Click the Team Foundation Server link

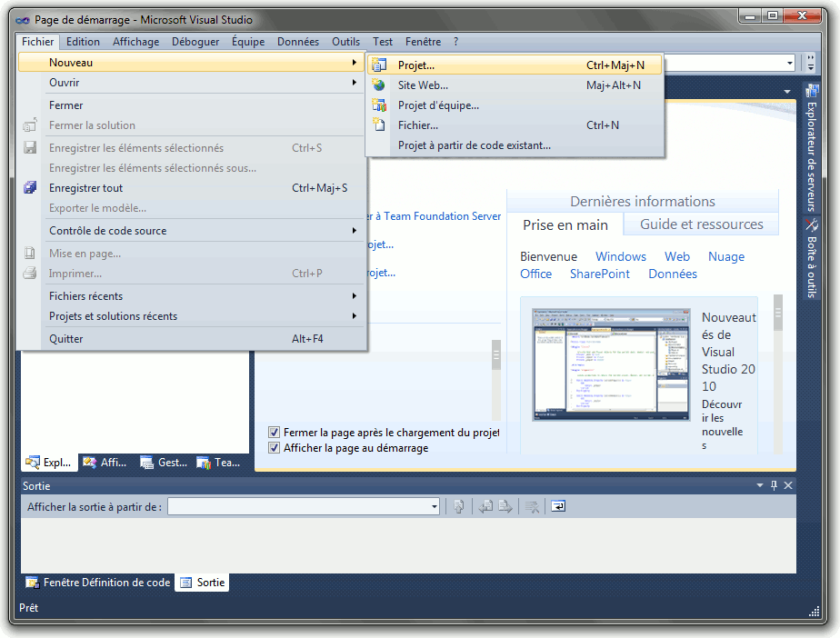[x=435, y=216]
